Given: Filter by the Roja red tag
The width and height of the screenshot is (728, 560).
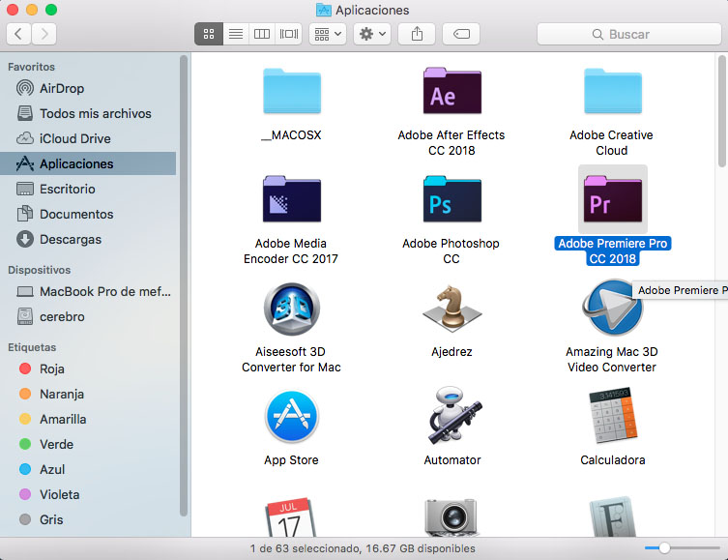Looking at the screenshot, I should pos(88,368).
